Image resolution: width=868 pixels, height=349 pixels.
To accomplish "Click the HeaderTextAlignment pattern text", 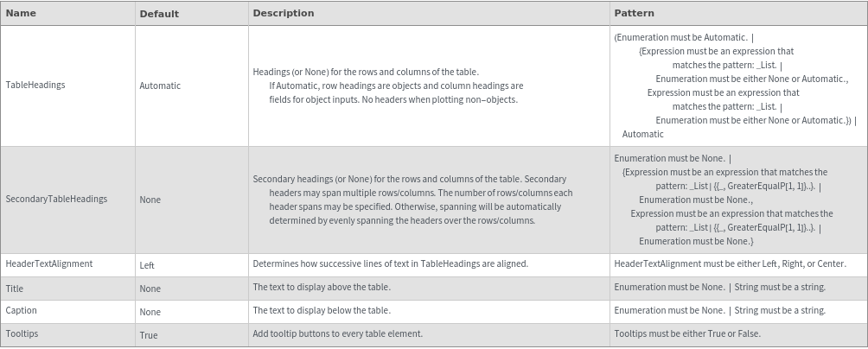I will [730, 263].
